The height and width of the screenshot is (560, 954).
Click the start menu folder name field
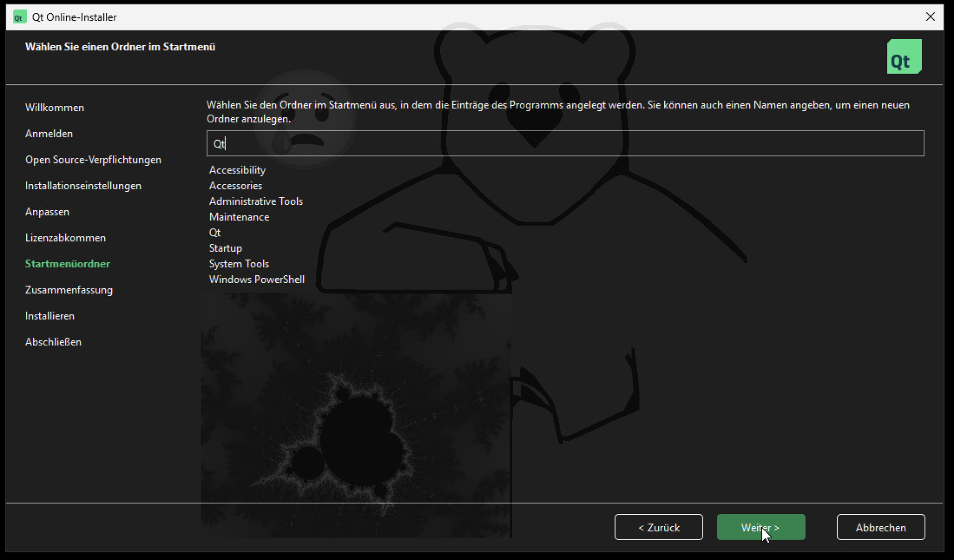pos(565,144)
